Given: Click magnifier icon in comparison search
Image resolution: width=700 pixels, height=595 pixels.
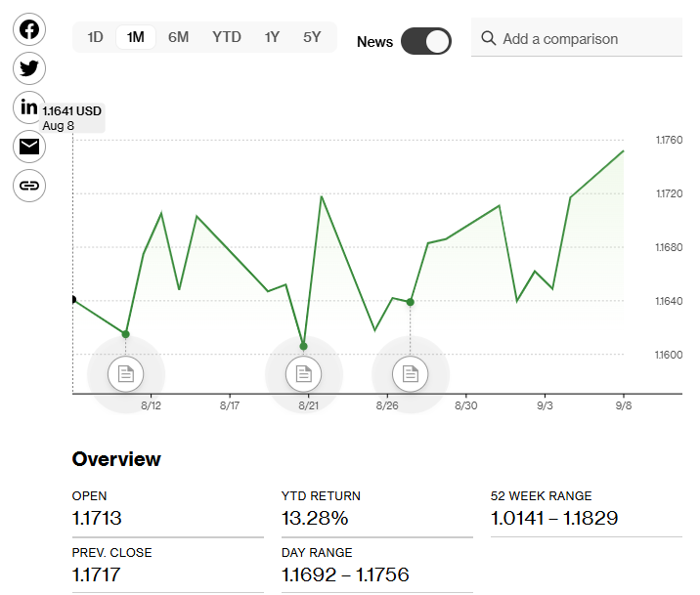Looking at the screenshot, I should click(x=489, y=39).
